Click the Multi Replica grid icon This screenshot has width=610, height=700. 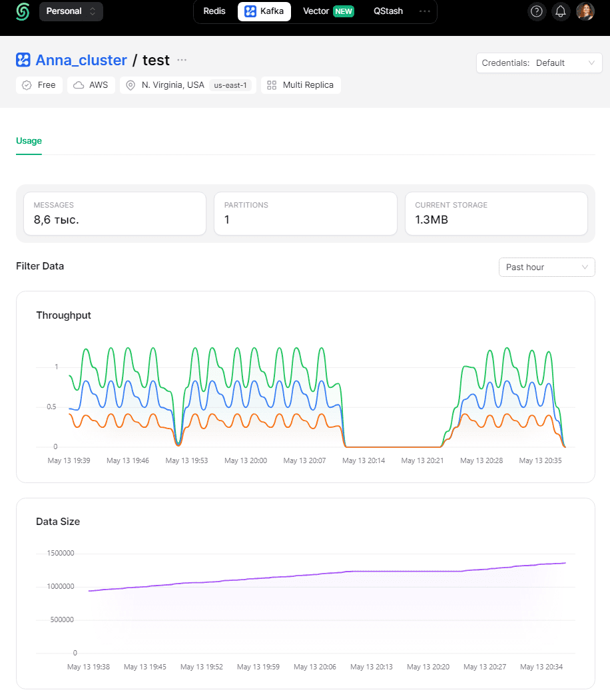272,85
